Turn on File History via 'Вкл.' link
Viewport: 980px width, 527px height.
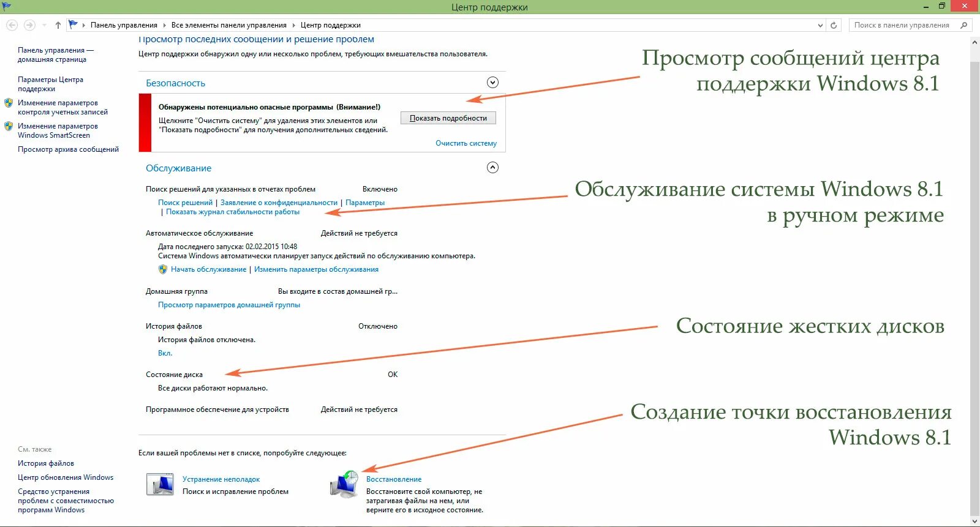(165, 353)
